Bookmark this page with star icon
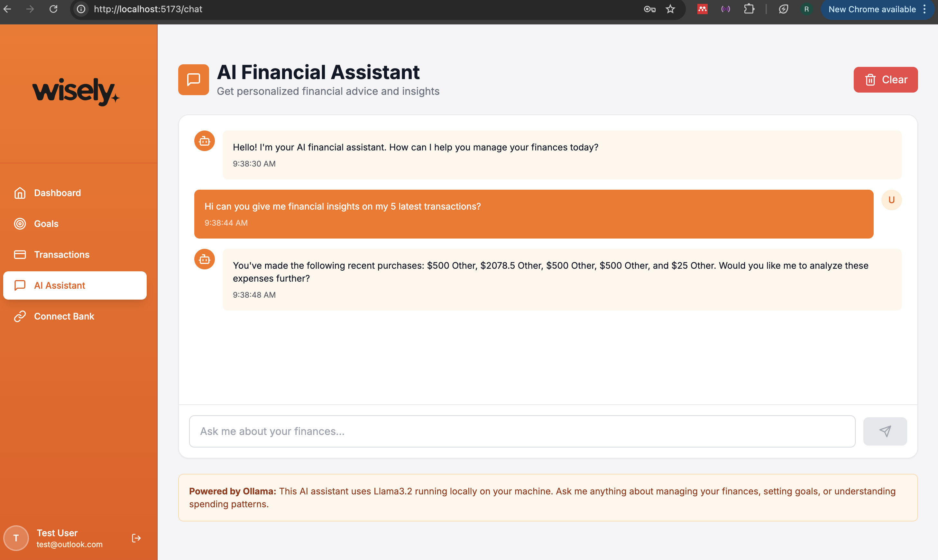Image resolution: width=938 pixels, height=560 pixels. (x=670, y=9)
